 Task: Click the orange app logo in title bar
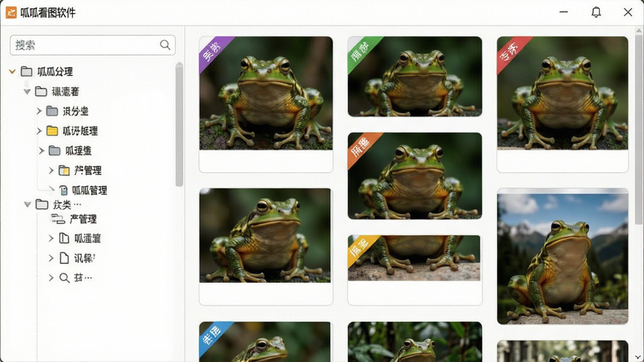pos(11,13)
